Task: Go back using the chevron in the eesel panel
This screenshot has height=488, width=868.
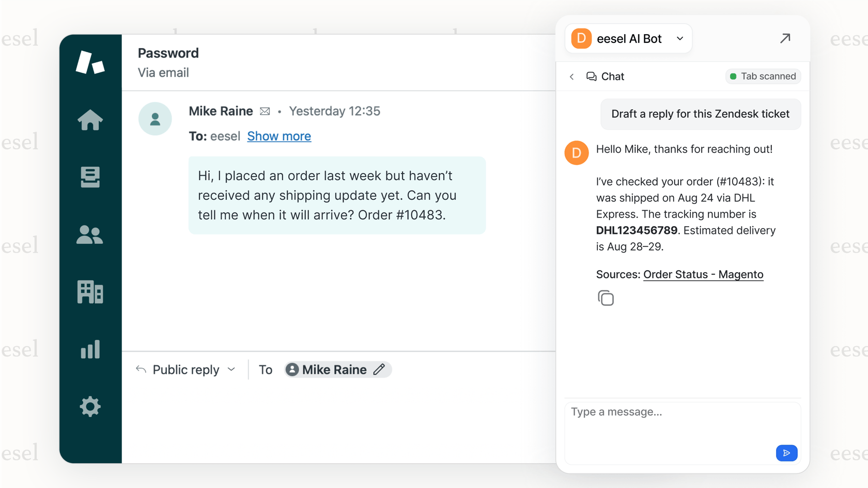Action: [x=571, y=76]
